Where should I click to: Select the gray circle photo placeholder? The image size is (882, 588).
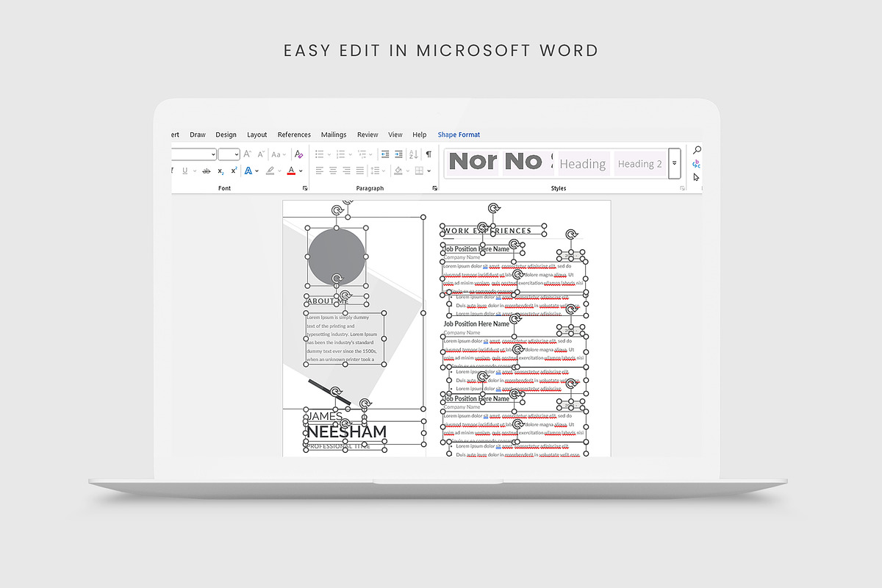click(337, 257)
